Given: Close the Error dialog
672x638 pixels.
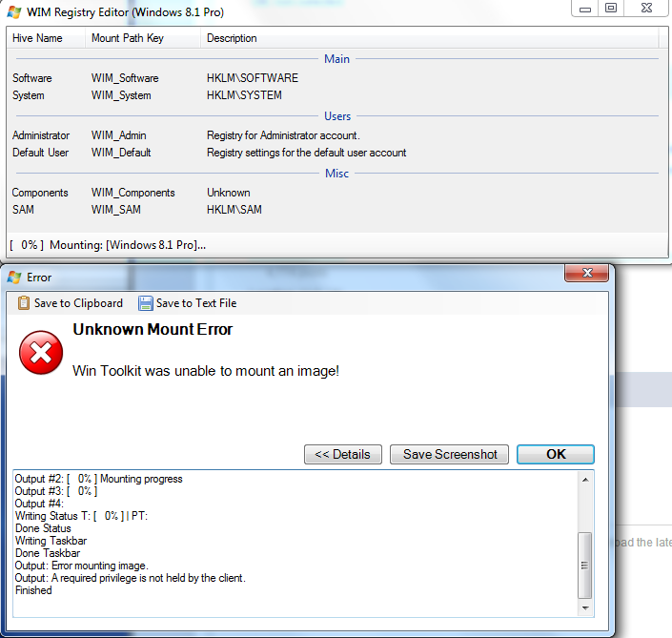Looking at the screenshot, I should click(x=587, y=273).
